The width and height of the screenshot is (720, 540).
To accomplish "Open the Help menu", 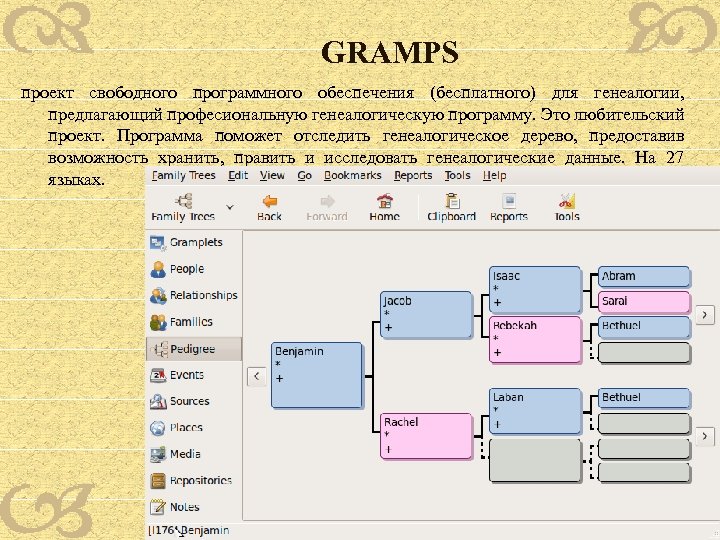I will (494, 175).
